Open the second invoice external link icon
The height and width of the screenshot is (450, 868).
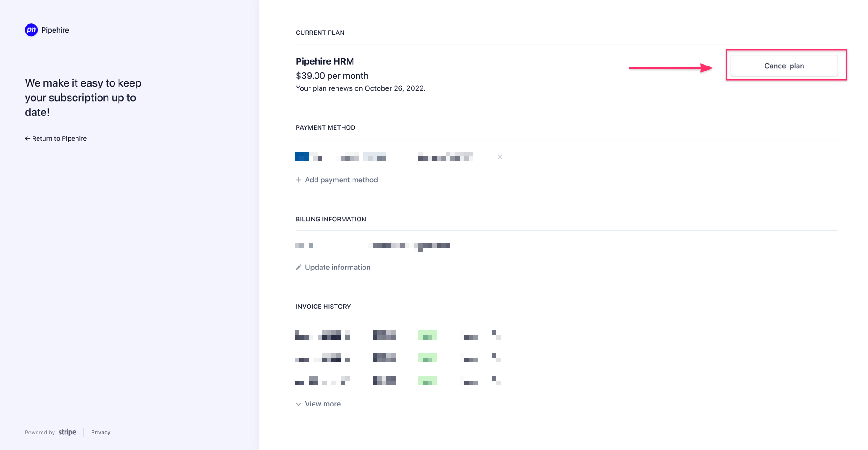point(496,357)
